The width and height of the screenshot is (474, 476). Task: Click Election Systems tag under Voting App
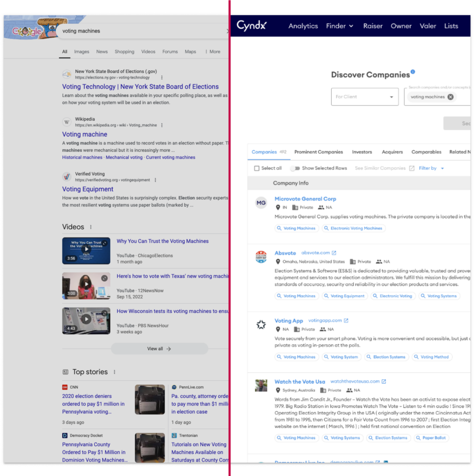(386, 357)
